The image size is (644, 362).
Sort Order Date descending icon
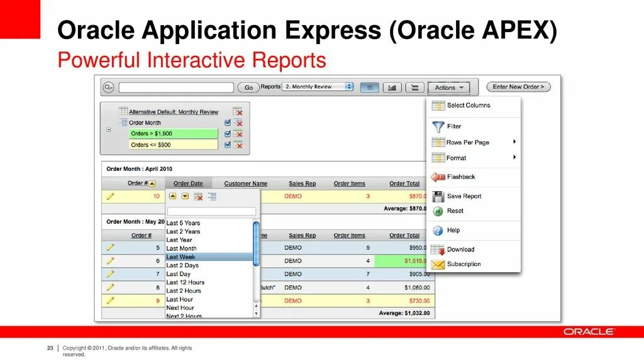(x=186, y=196)
